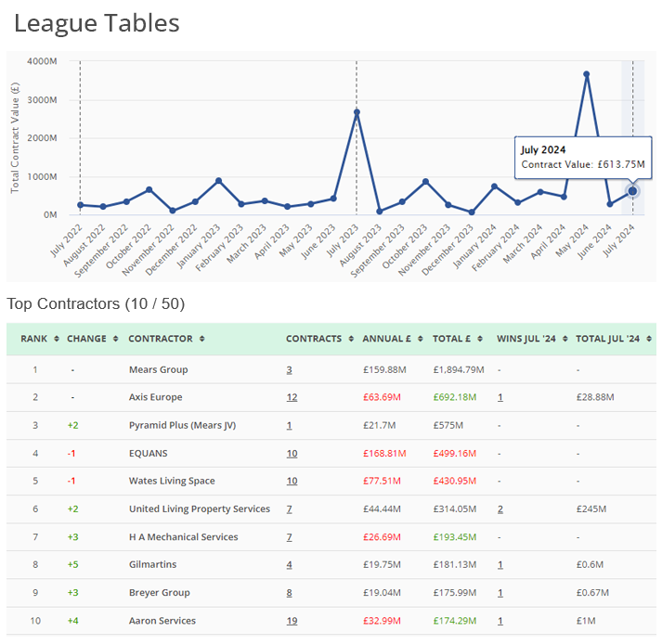Click the £245M July total value
The image size is (662, 644).
click(591, 509)
